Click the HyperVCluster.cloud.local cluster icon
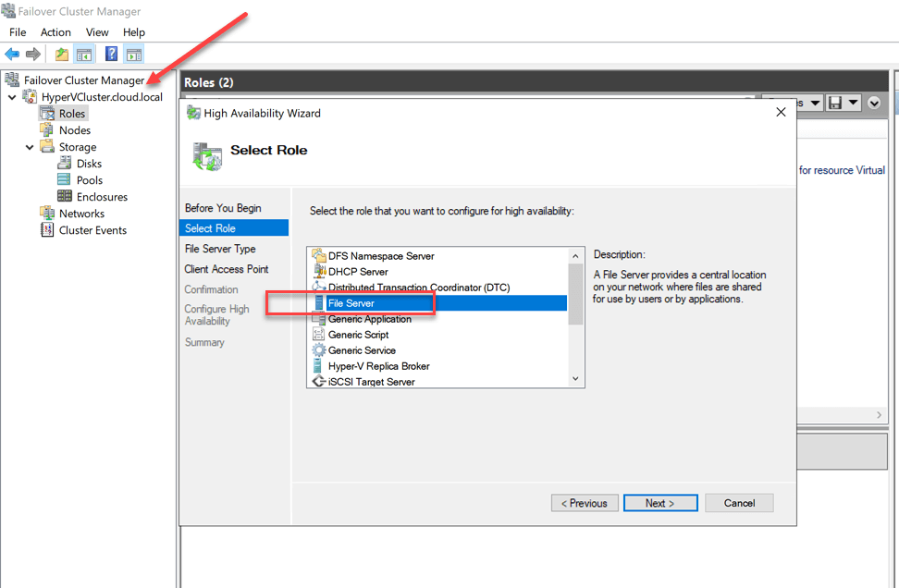 click(30, 97)
